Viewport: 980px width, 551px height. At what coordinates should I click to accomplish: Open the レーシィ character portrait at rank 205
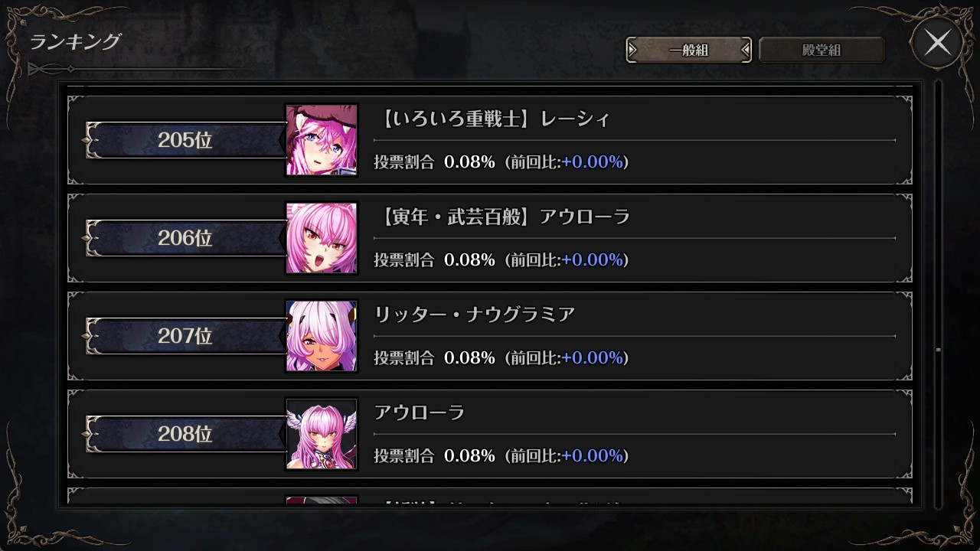pos(322,140)
